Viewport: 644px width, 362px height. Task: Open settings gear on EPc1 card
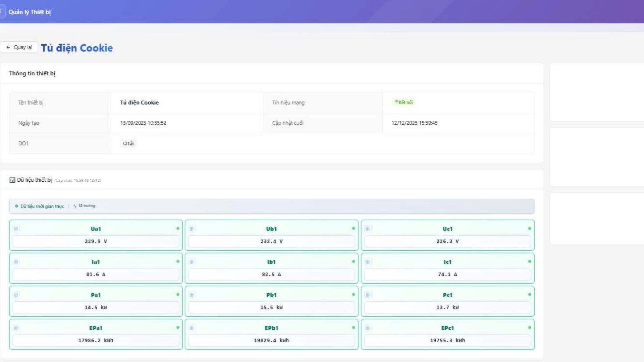(368, 328)
